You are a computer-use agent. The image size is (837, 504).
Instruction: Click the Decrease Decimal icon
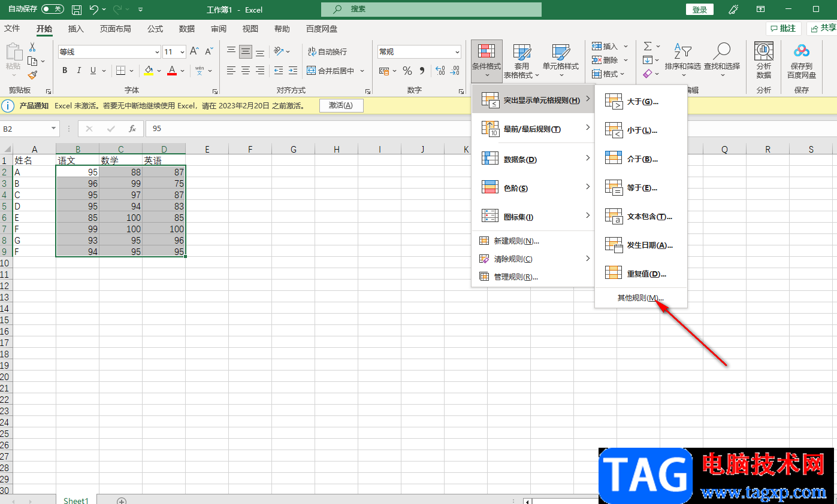[x=455, y=71]
